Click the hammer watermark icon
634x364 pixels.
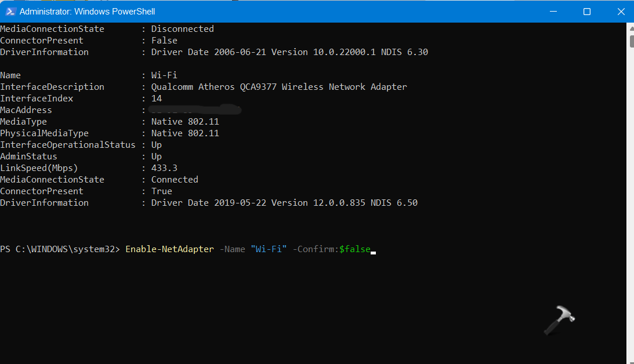559,320
